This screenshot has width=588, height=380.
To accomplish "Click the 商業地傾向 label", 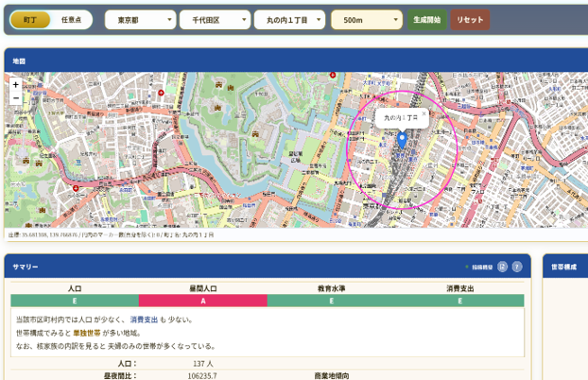I will (332, 375).
